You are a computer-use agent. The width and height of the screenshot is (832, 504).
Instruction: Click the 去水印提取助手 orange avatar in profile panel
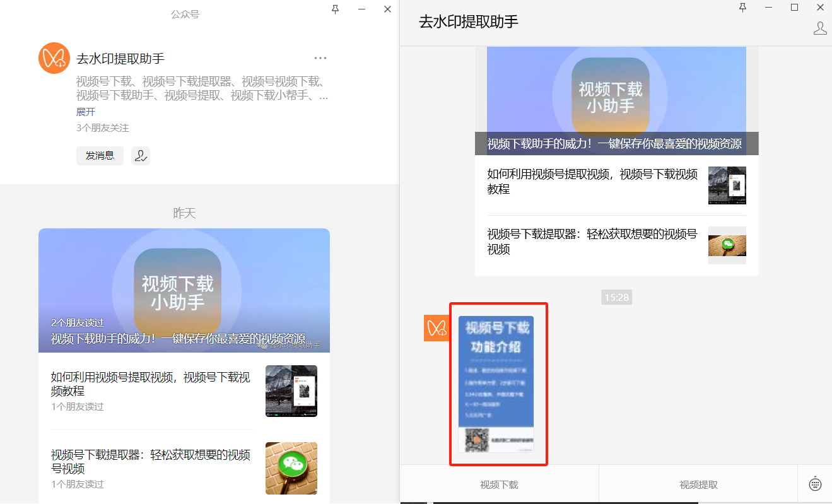coord(54,58)
